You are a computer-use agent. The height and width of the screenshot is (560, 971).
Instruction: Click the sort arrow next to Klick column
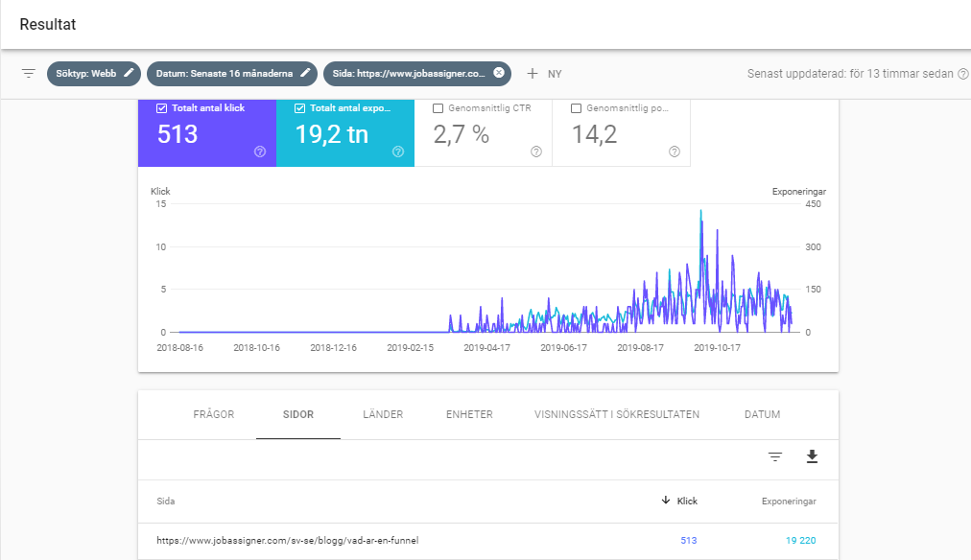pyautogui.click(x=667, y=501)
